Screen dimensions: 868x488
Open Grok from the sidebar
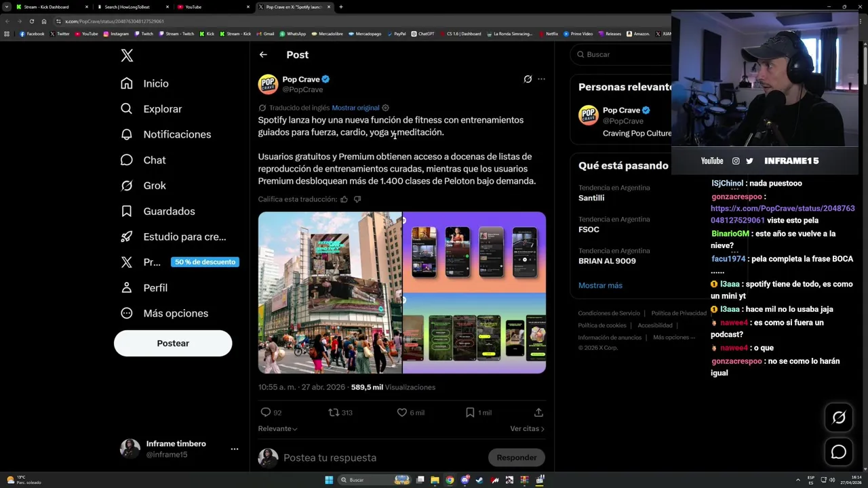[x=143, y=186]
